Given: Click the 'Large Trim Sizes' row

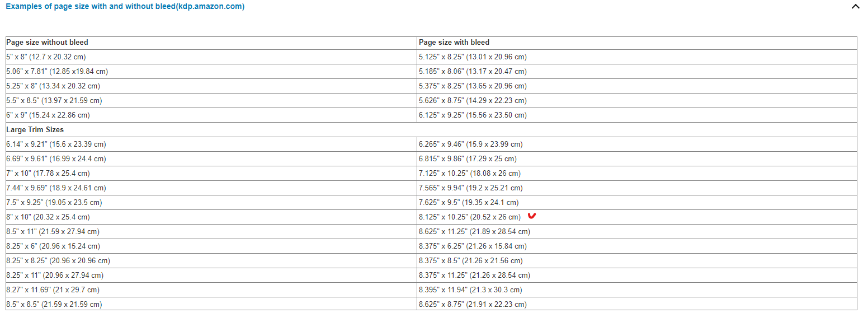Looking at the screenshot, I should click(35, 130).
